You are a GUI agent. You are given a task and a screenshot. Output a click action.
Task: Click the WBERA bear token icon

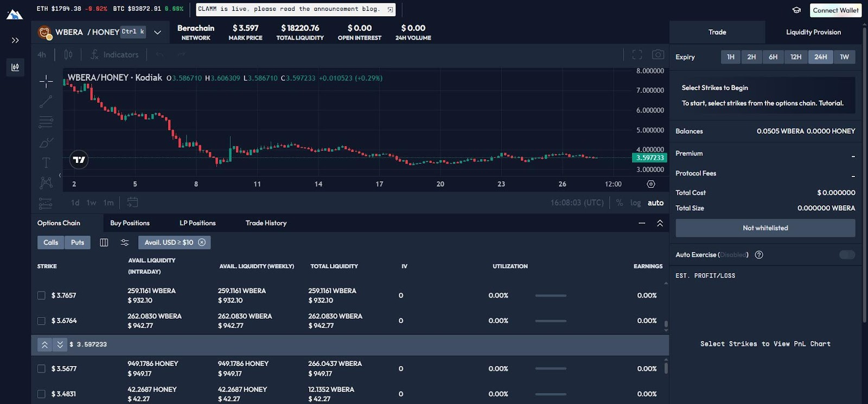point(44,32)
